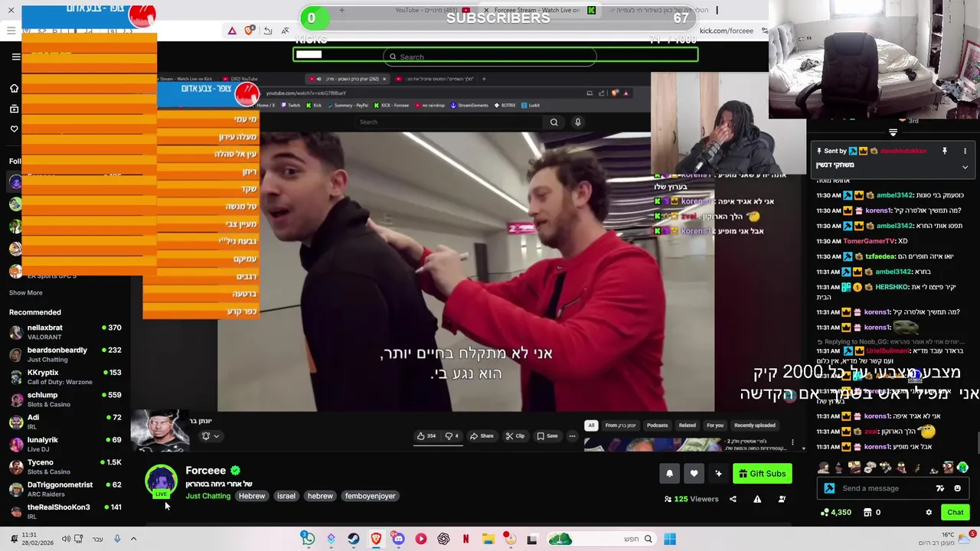Open Brave browser in the taskbar

376,540
